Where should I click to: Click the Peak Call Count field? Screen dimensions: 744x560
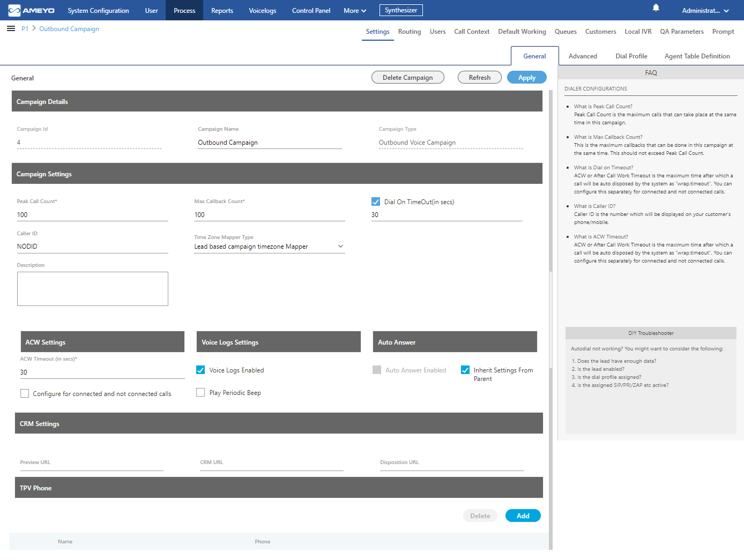92,215
